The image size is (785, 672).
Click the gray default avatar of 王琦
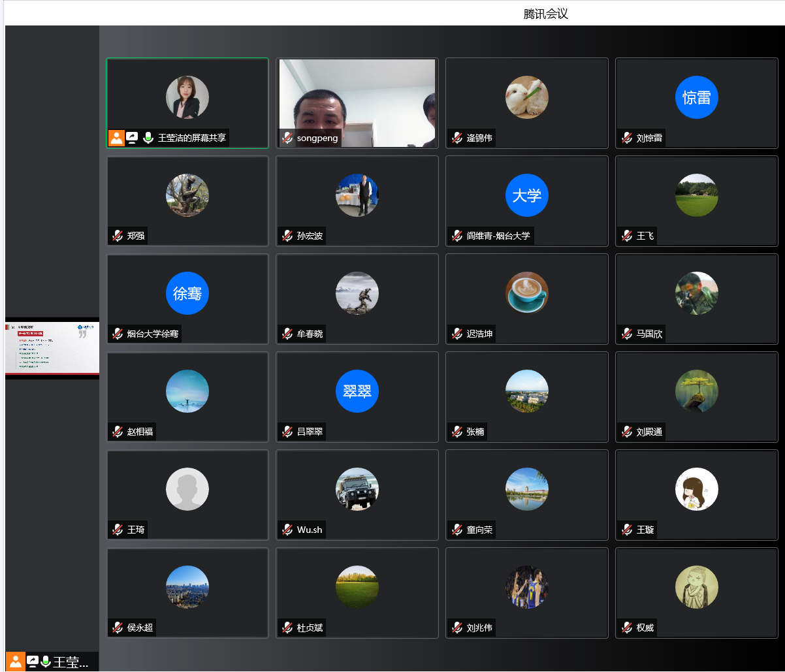click(187, 489)
